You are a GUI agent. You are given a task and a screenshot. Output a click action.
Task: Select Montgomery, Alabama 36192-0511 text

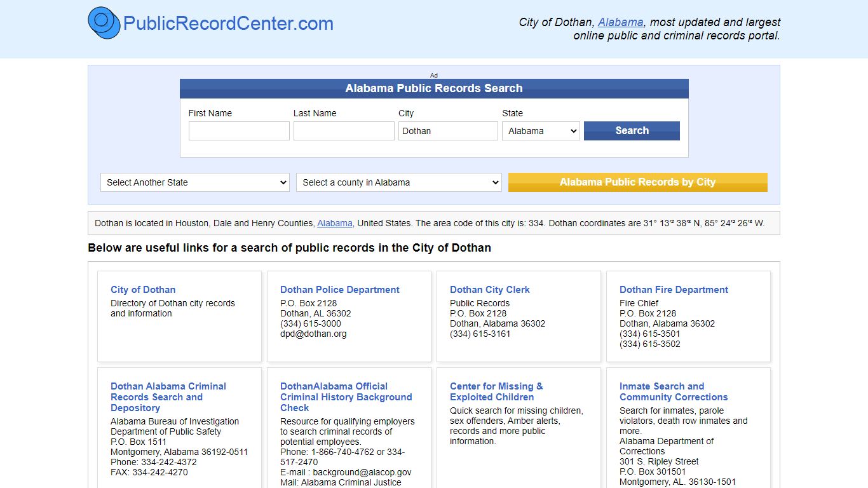[179, 452]
